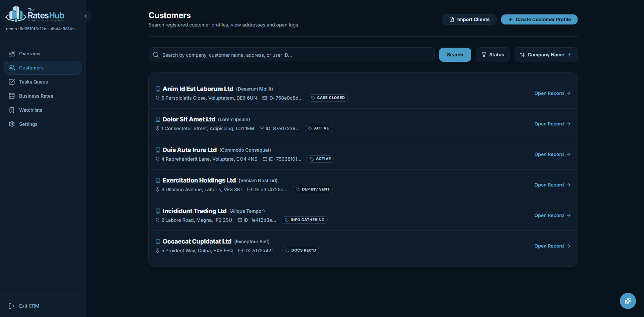
Task: Click ACTIVE tag on Dolor Sit Amet
Action: coord(318,128)
